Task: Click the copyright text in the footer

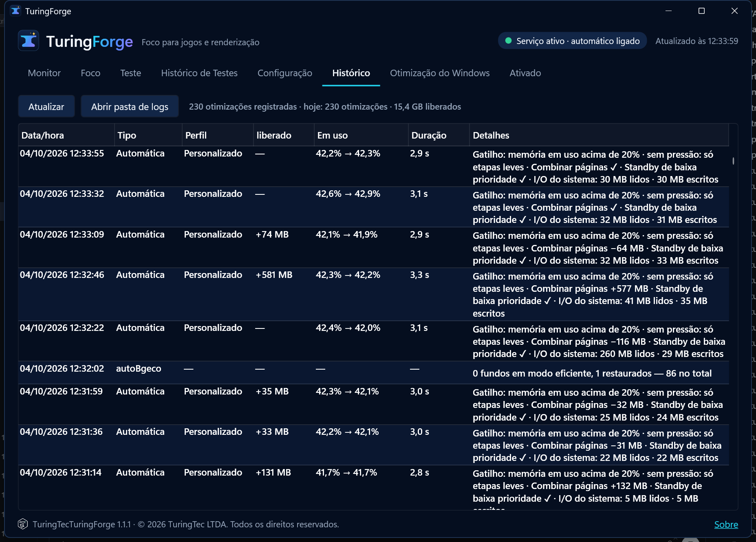Action: coord(186,524)
